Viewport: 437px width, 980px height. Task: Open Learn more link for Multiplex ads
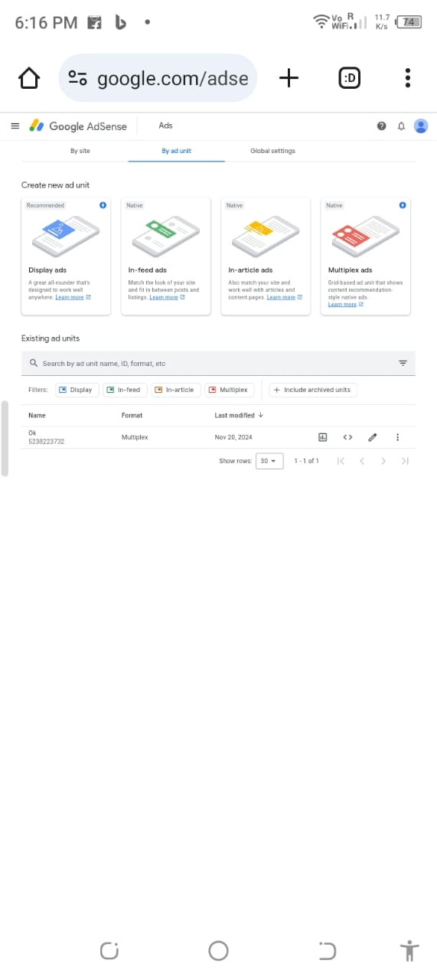346,305
